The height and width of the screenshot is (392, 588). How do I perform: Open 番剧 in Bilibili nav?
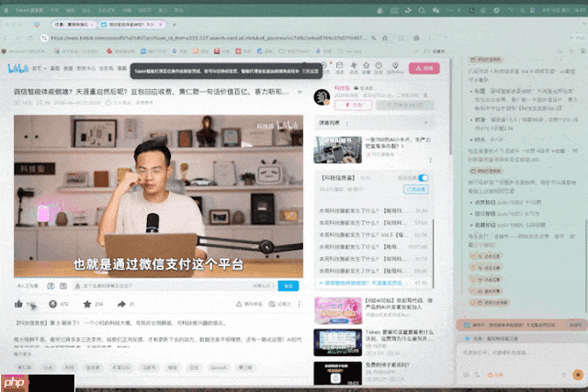55,68
